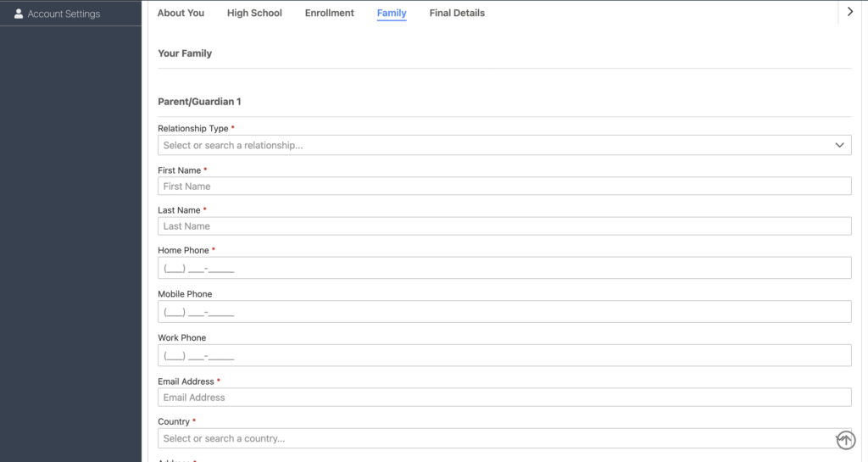Navigate to the Final Details tab
The image size is (868, 462).
click(x=457, y=14)
